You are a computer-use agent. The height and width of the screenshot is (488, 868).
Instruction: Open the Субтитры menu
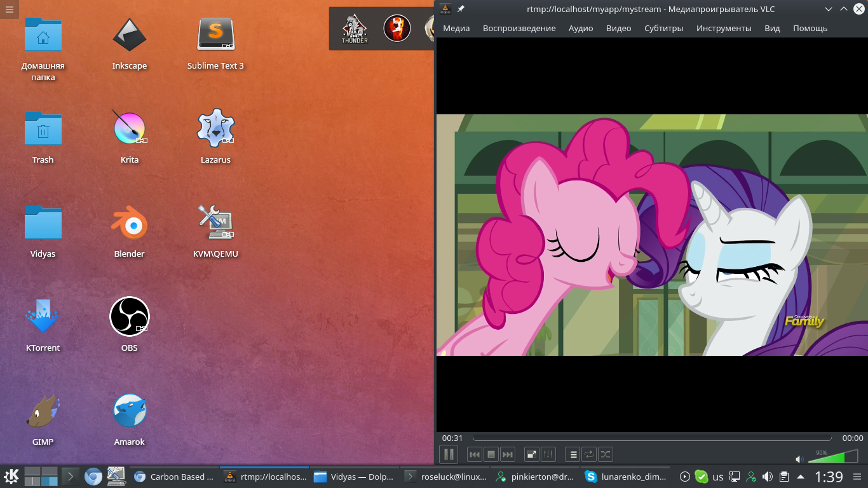coord(664,28)
